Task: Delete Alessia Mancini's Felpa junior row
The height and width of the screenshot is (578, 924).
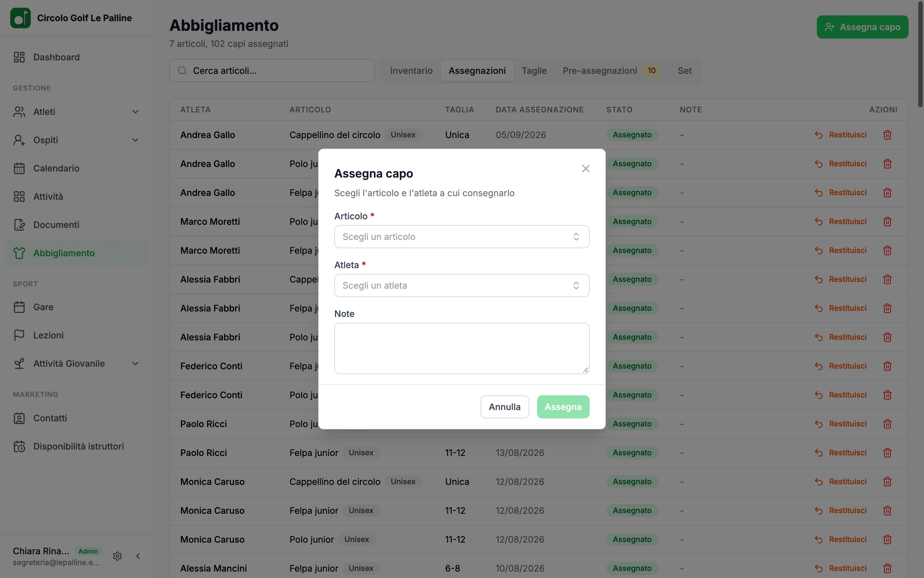Action: click(887, 568)
